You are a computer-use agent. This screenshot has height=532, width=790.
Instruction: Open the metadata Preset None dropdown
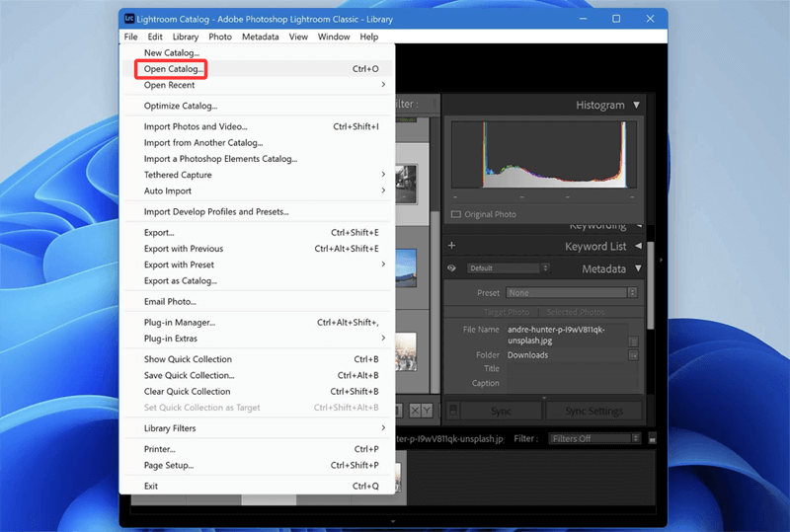[x=572, y=293]
